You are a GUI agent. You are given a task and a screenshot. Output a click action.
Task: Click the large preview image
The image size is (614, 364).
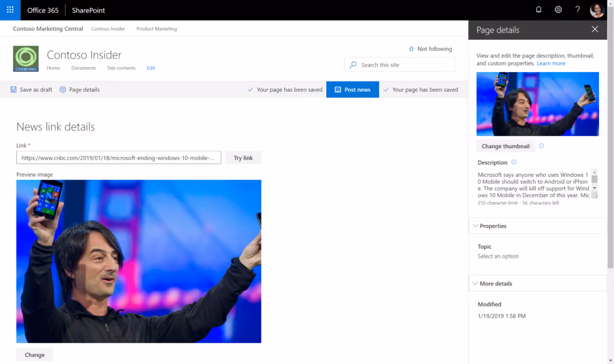139,261
